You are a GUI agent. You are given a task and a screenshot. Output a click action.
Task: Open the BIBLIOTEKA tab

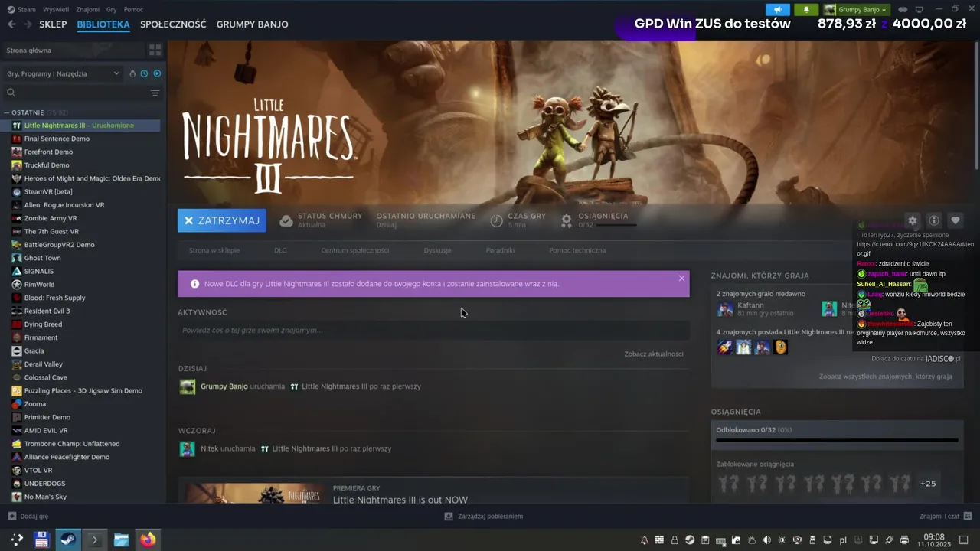103,24
